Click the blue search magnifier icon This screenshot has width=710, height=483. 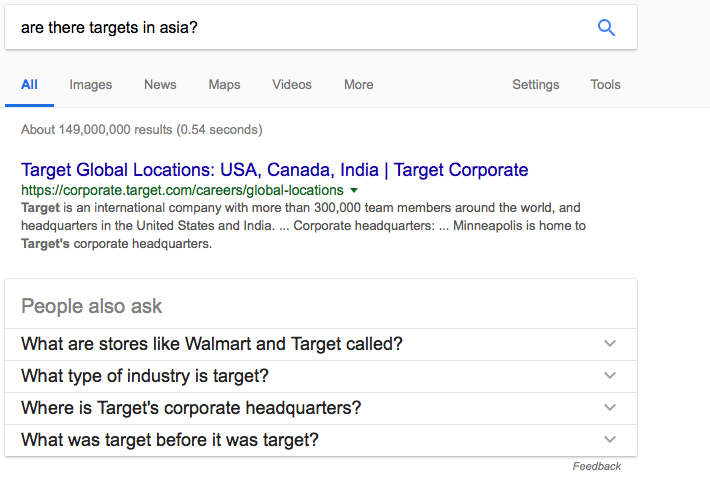pyautogui.click(x=606, y=28)
